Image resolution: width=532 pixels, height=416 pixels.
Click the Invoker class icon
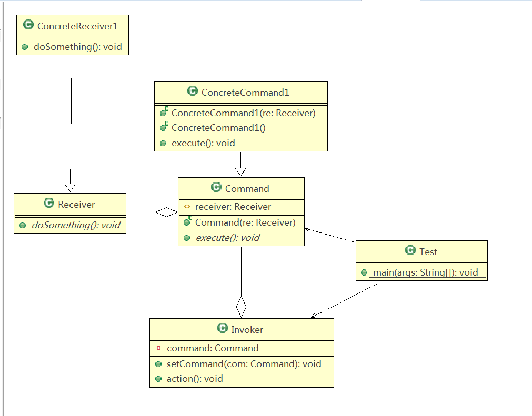(x=222, y=328)
